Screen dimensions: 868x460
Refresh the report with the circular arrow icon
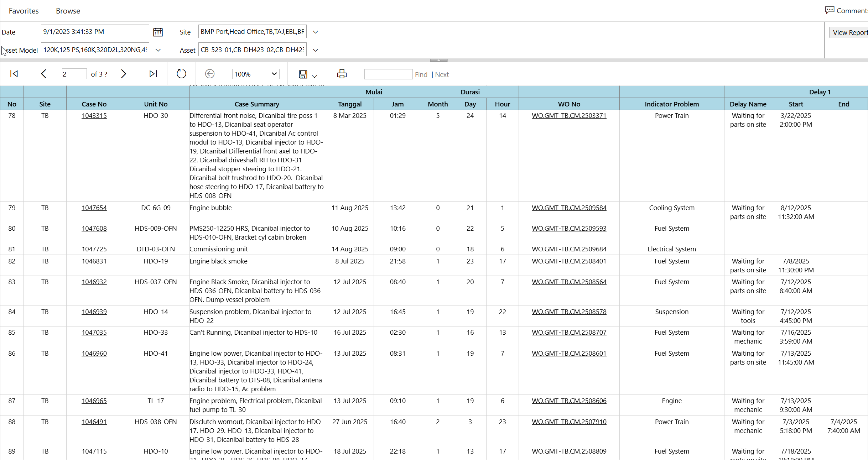181,74
